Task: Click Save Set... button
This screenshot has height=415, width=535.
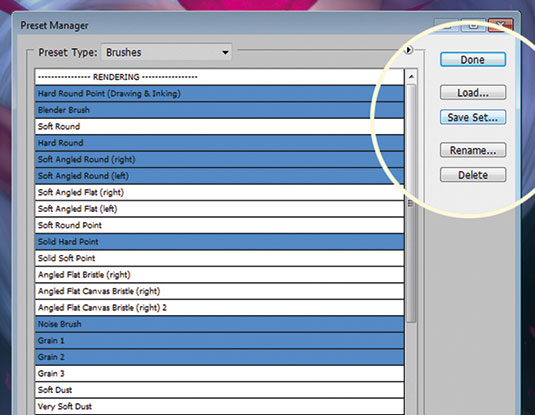Action: pos(473,117)
